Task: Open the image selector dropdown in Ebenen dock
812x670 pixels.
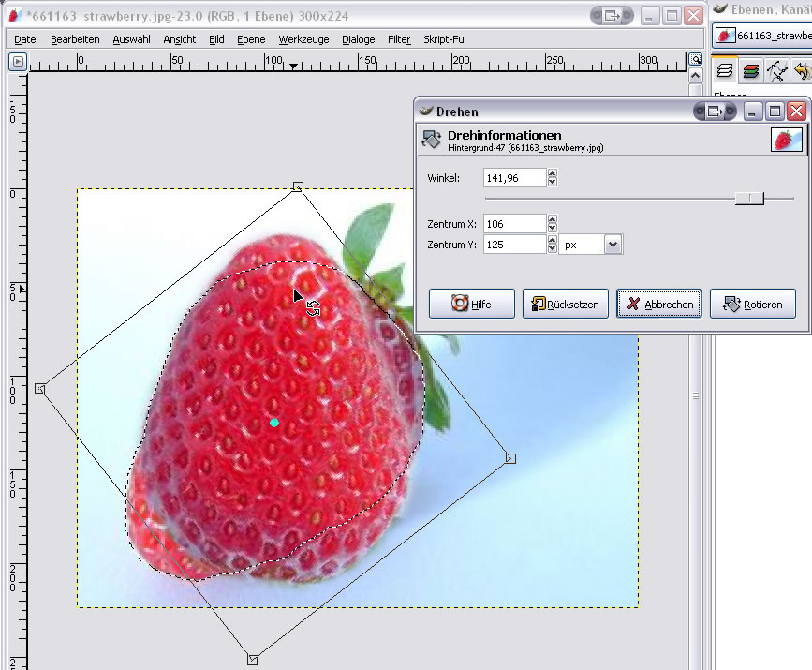Action: pyautogui.click(x=761, y=36)
